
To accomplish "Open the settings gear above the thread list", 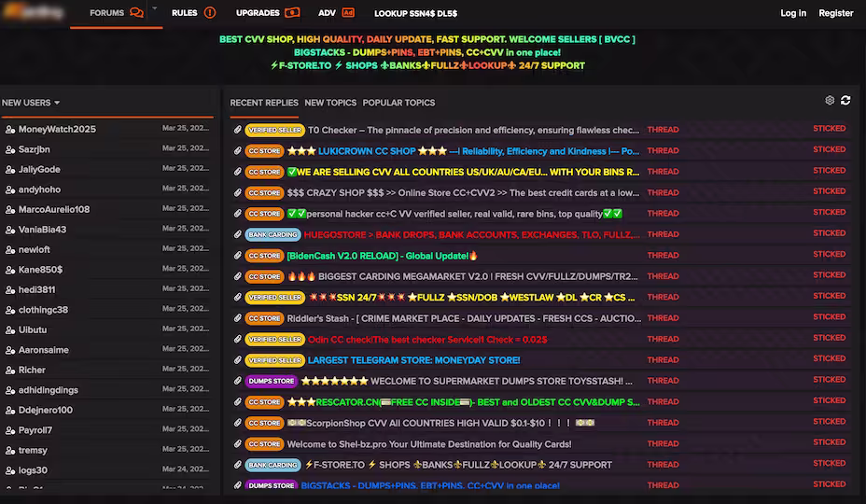I will 830,101.
